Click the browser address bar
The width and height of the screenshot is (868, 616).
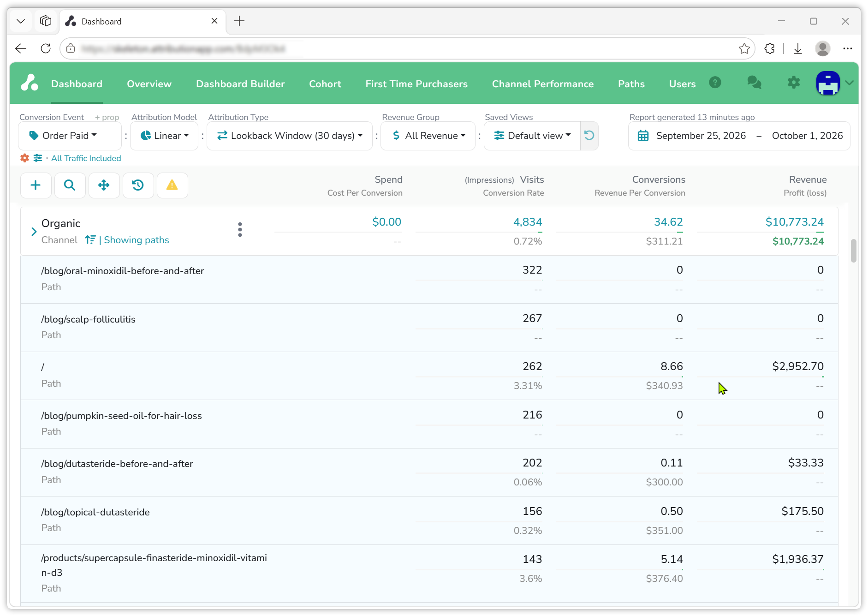point(407,48)
